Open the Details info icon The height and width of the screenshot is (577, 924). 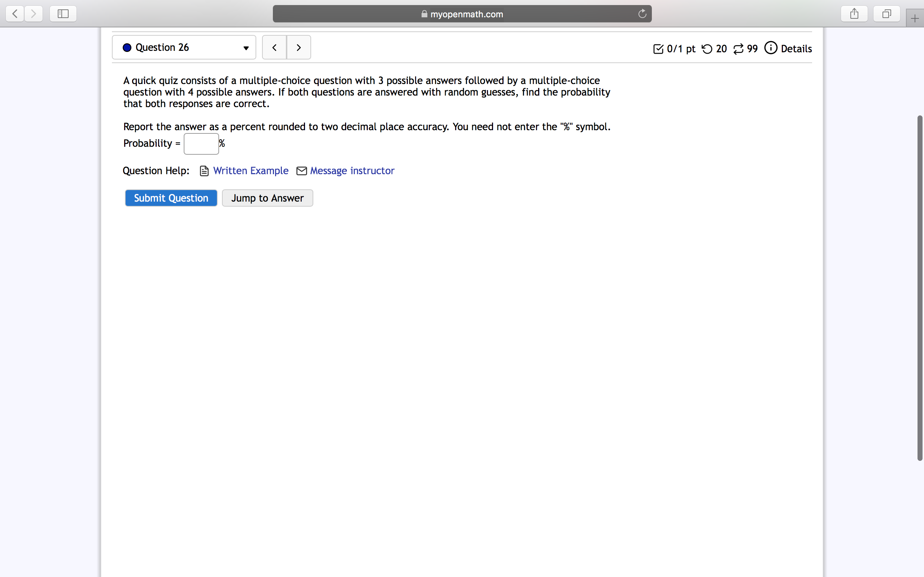coord(771,48)
